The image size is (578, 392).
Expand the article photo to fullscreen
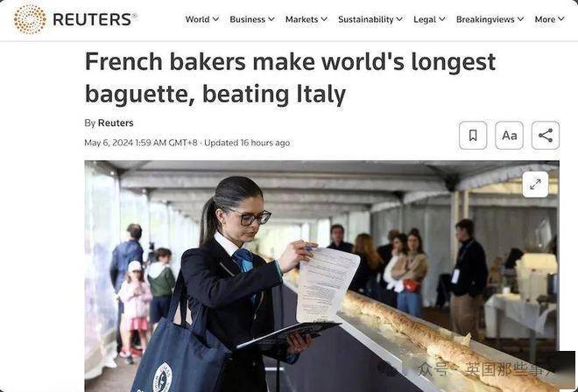[535, 185]
